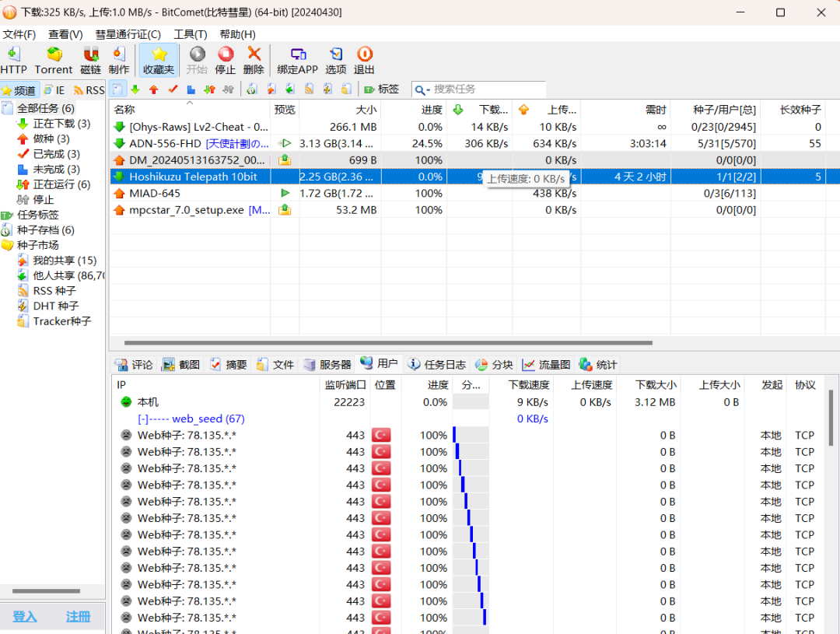Select 正在运行 (6) in sidebar
The height and width of the screenshot is (634, 840).
pos(61,184)
